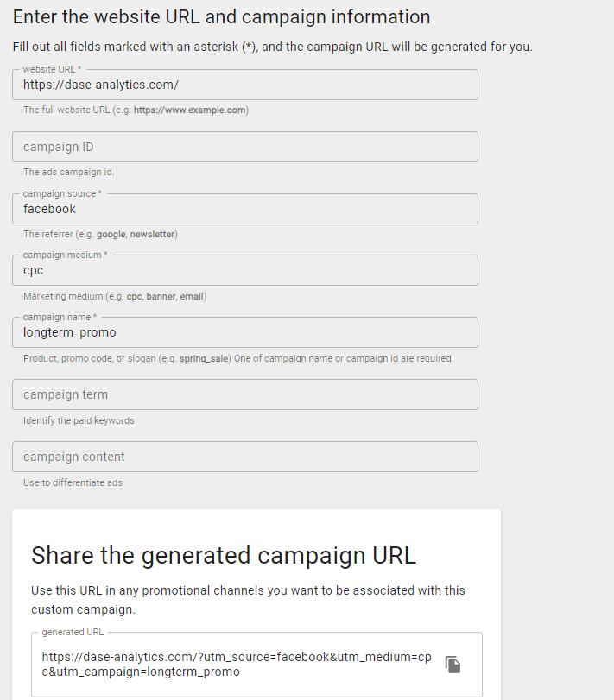This screenshot has height=700, width=614.
Task: Click the 'Use to differentiate ads' hint
Action: coord(73,482)
